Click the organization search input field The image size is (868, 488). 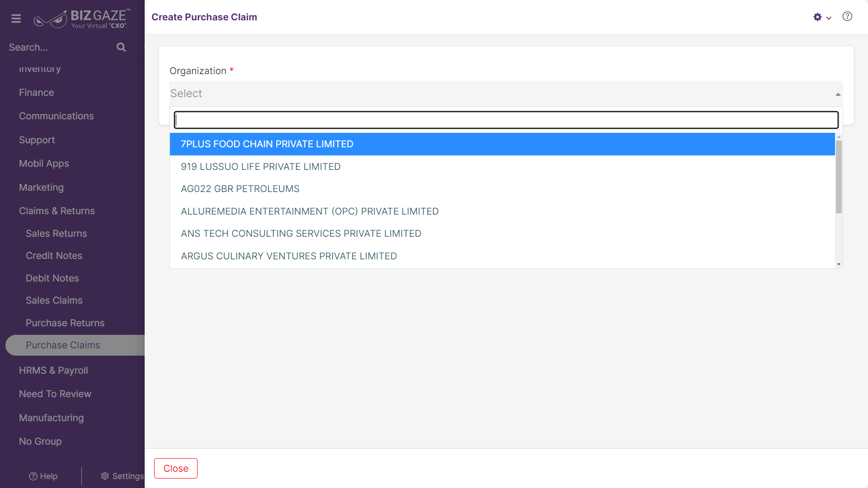click(x=506, y=120)
